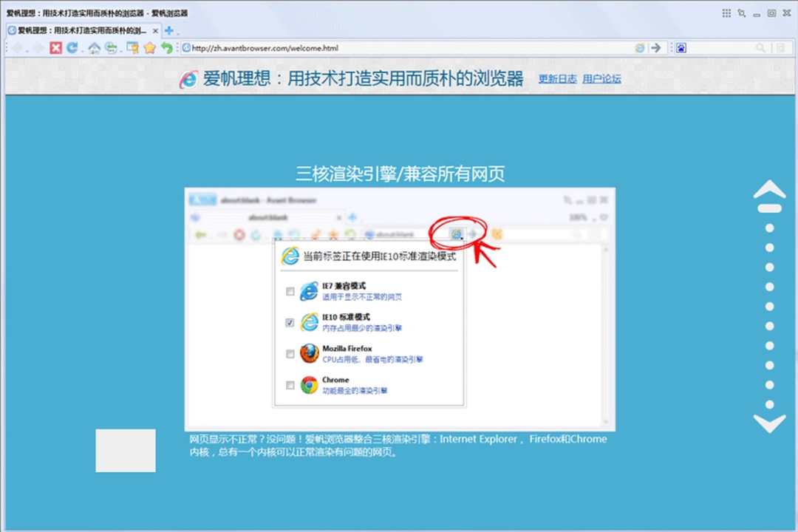This screenshot has height=532, width=798.
Task: Open the speed dial grid icon
Action: (x=727, y=13)
